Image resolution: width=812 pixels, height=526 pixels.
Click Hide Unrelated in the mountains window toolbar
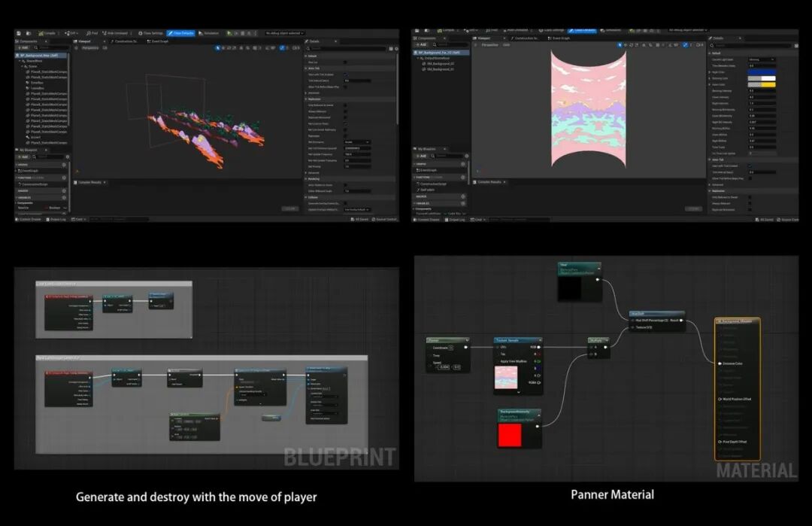(x=115, y=33)
